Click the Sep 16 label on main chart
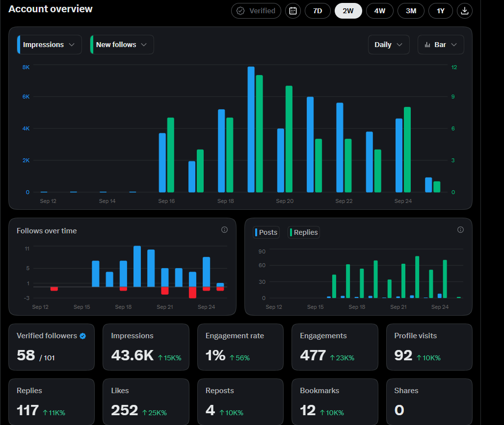The width and height of the screenshot is (504, 425). [166, 201]
